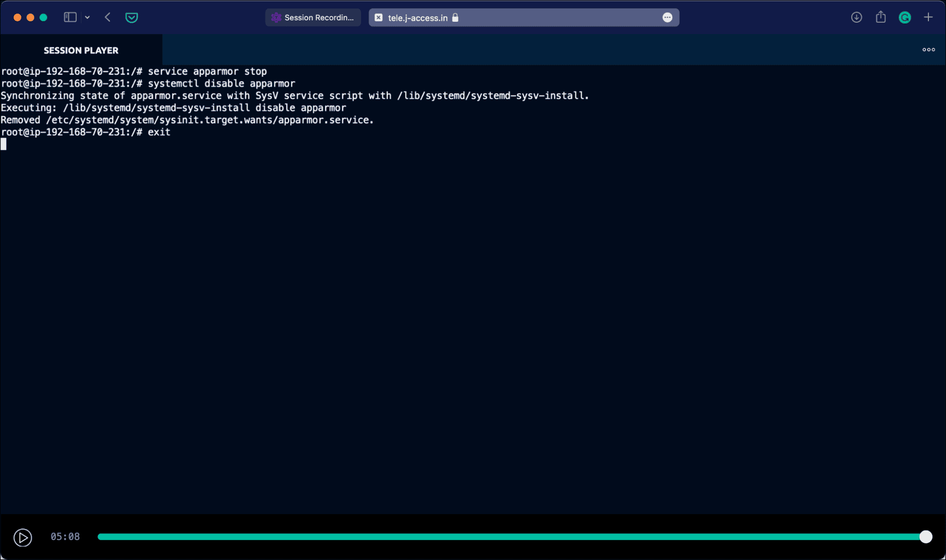Switch to the Session Recording tab
The height and width of the screenshot is (560, 946).
coord(313,17)
